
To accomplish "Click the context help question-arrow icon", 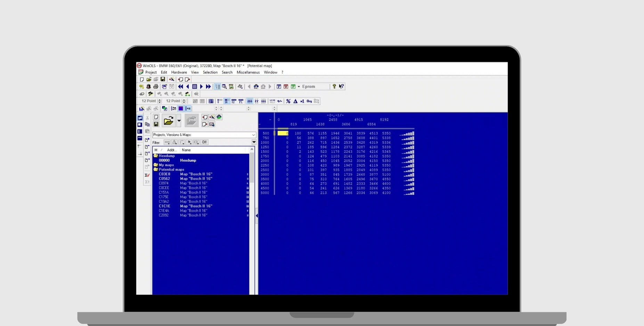I will click(x=341, y=87).
